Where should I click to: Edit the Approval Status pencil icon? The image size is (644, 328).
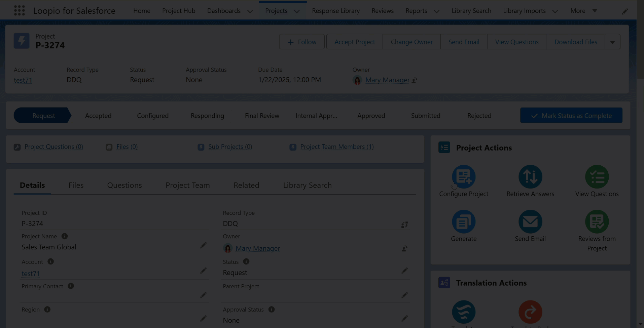click(404, 318)
